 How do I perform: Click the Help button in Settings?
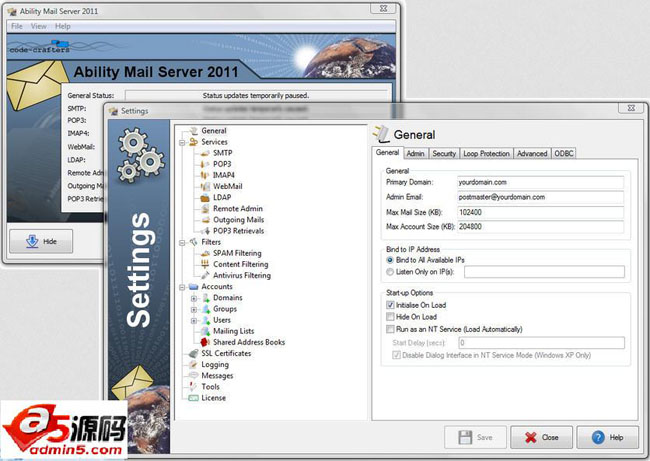[x=607, y=437]
